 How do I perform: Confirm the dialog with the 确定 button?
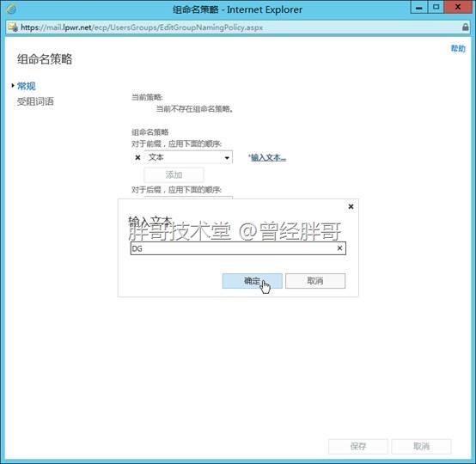[253, 281]
